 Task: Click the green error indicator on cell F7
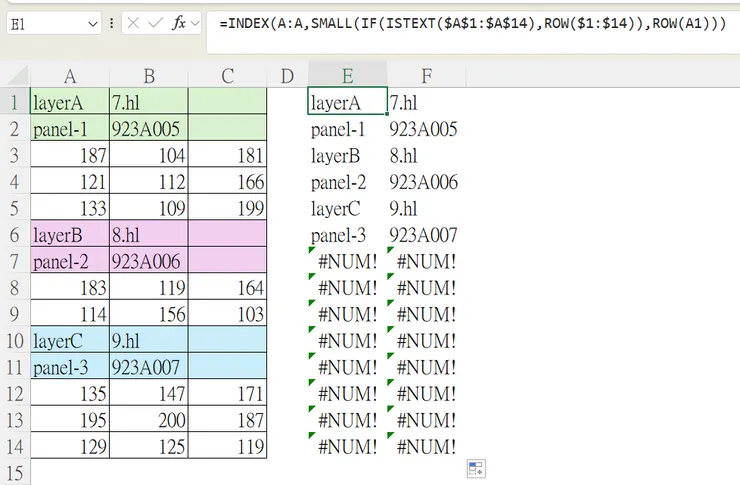coord(392,251)
